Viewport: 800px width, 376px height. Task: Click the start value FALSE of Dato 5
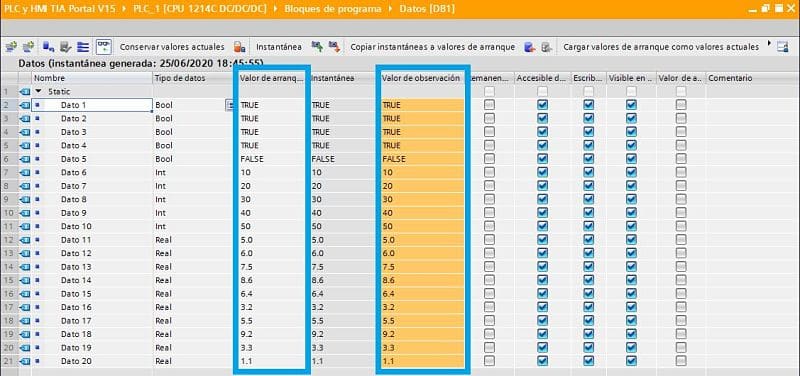pyautogui.click(x=252, y=159)
